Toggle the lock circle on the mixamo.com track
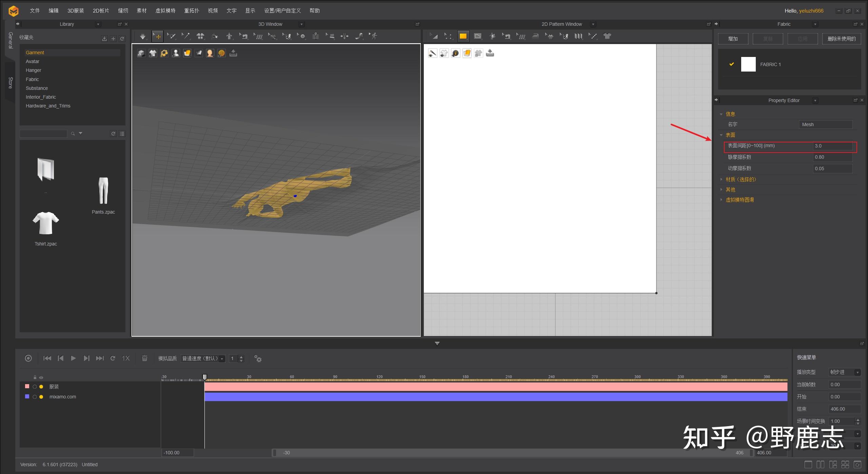 (35, 397)
